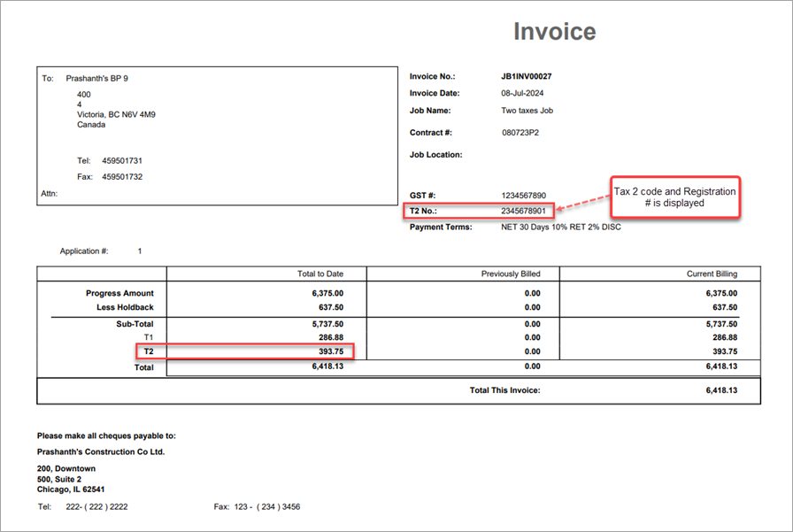The height and width of the screenshot is (532, 793).
Task: Click Progress Amount row label
Action: [119, 293]
